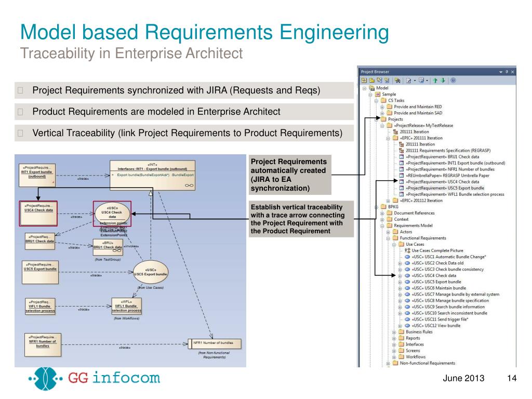Click the INT1 Export bundle interface box in diagram
The width and height of the screenshot is (532, 399).
[152, 175]
